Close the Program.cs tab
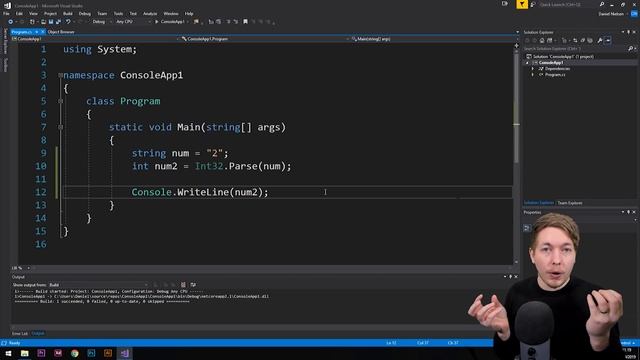Viewport: 640px width, 360px height. (42, 32)
